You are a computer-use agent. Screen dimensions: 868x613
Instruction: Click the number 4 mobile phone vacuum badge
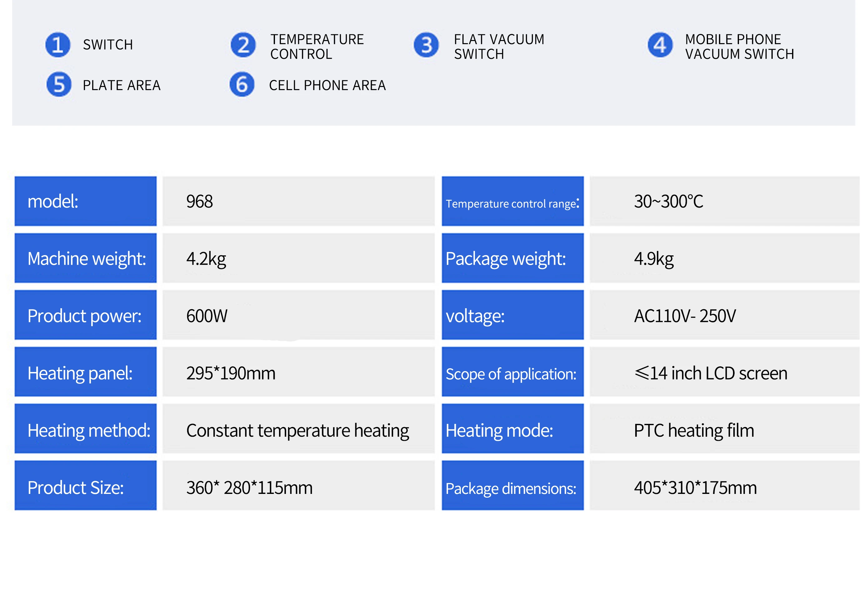point(660,45)
